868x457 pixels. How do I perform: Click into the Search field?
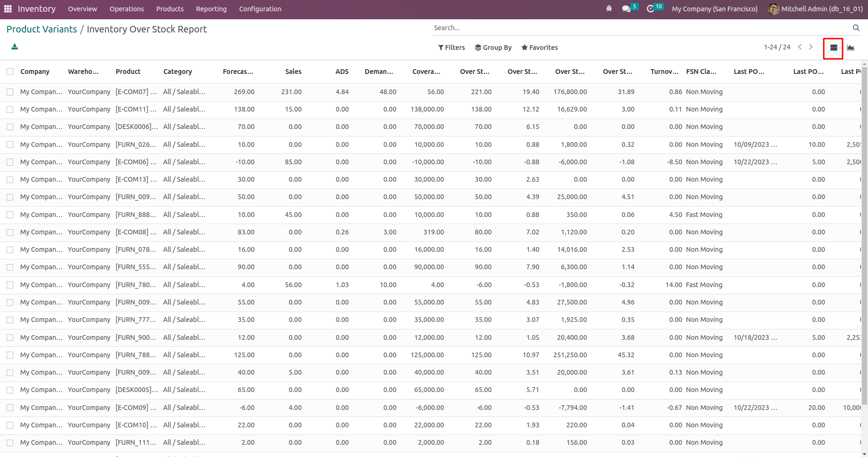click(640, 28)
